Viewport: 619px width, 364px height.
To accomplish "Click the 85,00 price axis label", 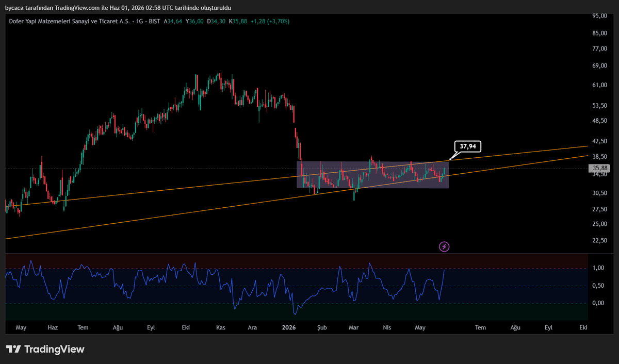I will click(599, 33).
